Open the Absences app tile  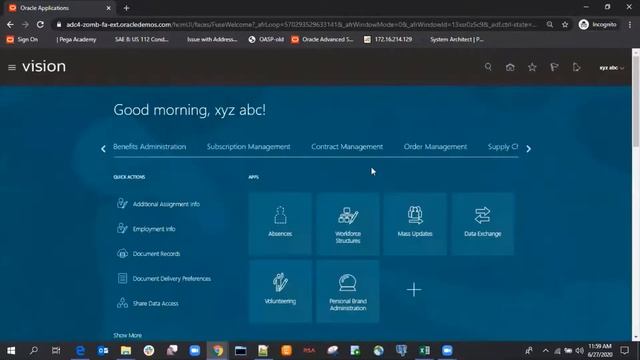[280, 224]
